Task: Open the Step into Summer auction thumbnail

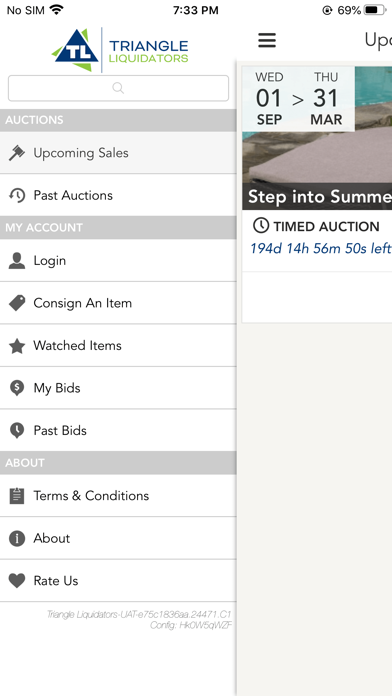Action: 317,138
